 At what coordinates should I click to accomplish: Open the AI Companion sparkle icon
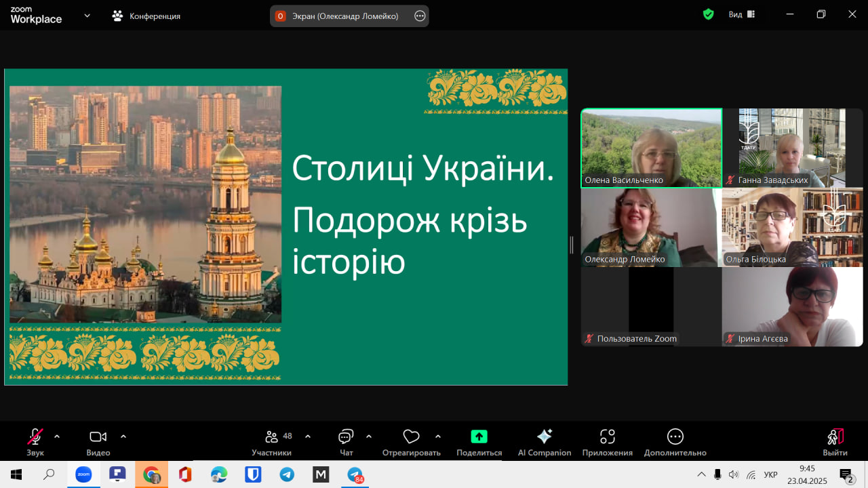(544, 437)
